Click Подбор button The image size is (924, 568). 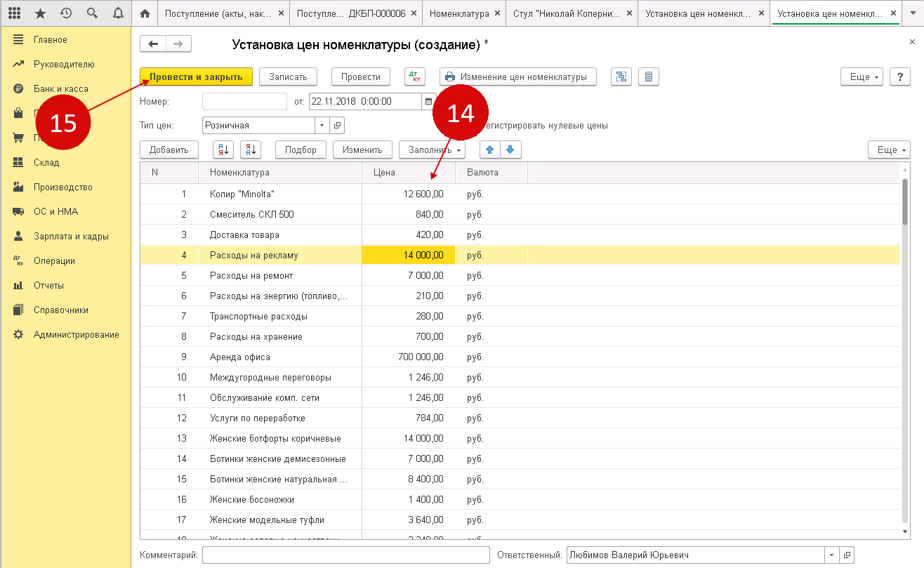(x=301, y=150)
